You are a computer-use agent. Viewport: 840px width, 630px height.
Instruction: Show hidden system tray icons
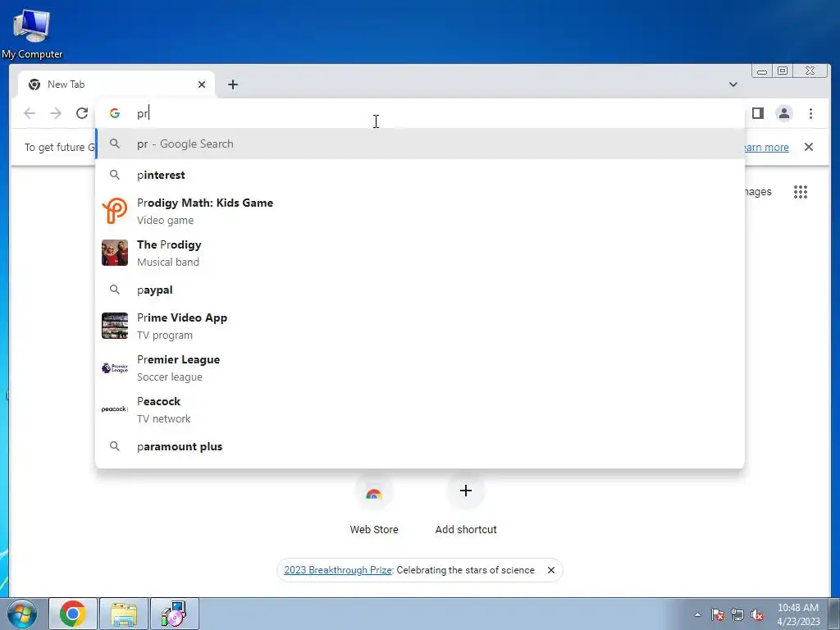coord(697,614)
